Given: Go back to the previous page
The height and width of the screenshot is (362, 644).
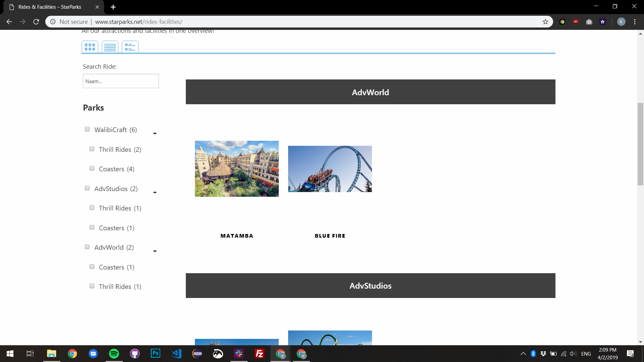Looking at the screenshot, I should [9, 22].
